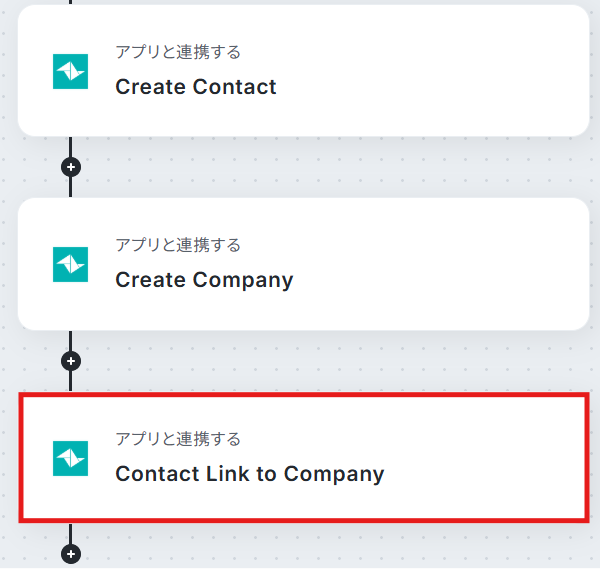
Task: Click the connector line above Create Contact card
Action: (70, 3)
